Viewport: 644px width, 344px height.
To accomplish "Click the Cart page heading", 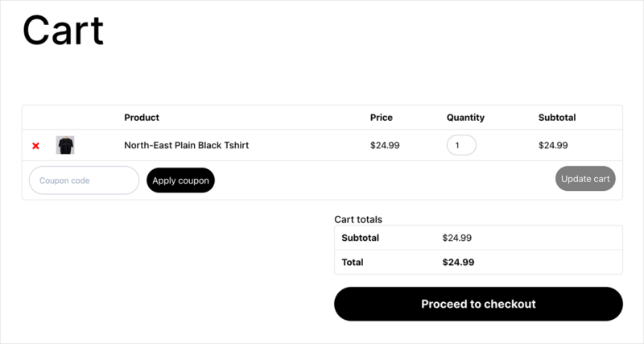I will tap(64, 31).
